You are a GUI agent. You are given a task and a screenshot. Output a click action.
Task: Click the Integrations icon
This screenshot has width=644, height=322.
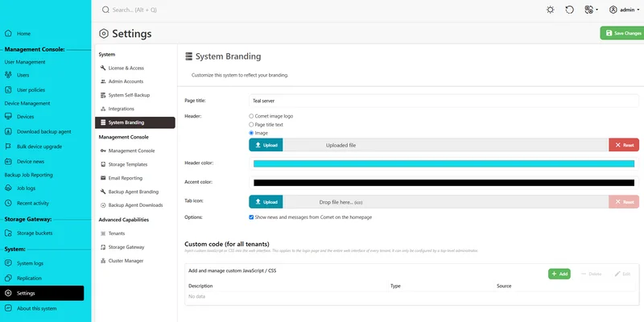(103, 109)
